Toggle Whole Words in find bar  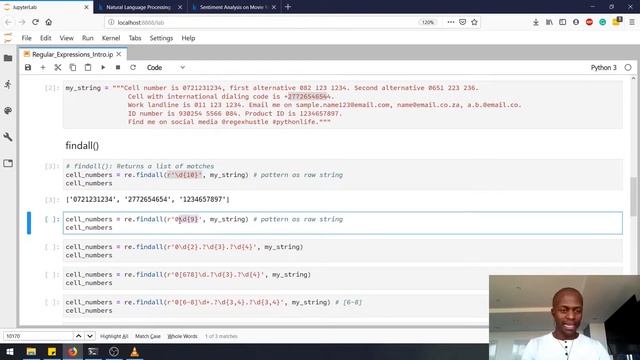(x=182, y=336)
